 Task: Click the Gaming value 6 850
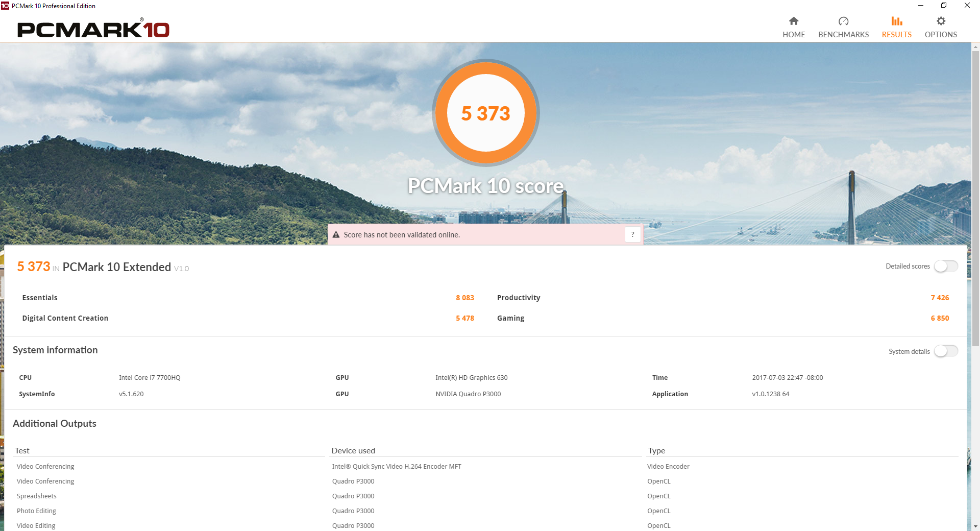[940, 318]
